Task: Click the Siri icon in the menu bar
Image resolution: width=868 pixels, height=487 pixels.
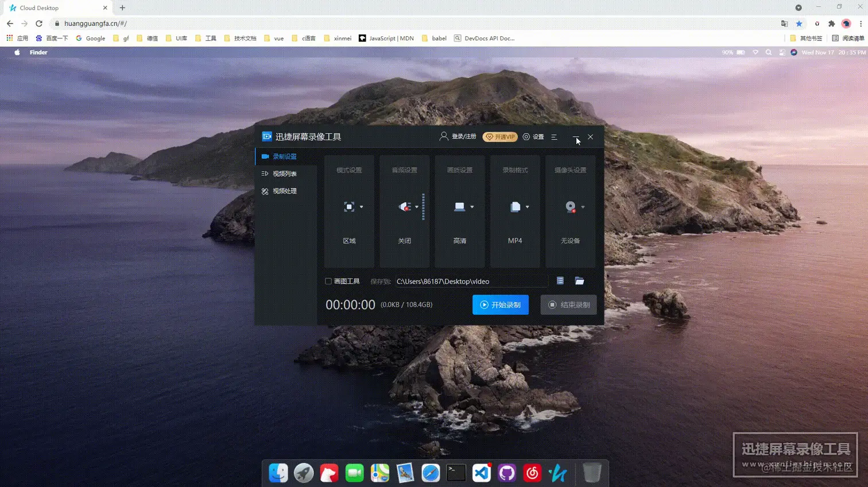Action: click(x=794, y=52)
